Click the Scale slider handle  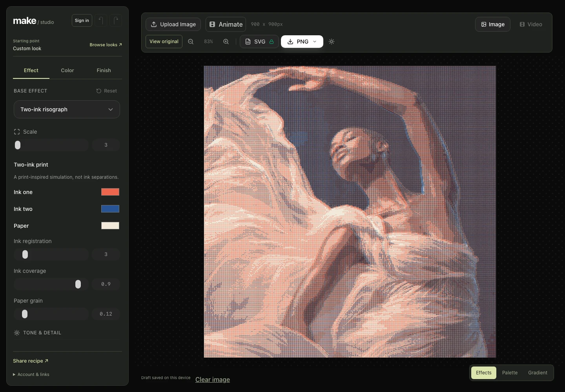[x=18, y=145]
